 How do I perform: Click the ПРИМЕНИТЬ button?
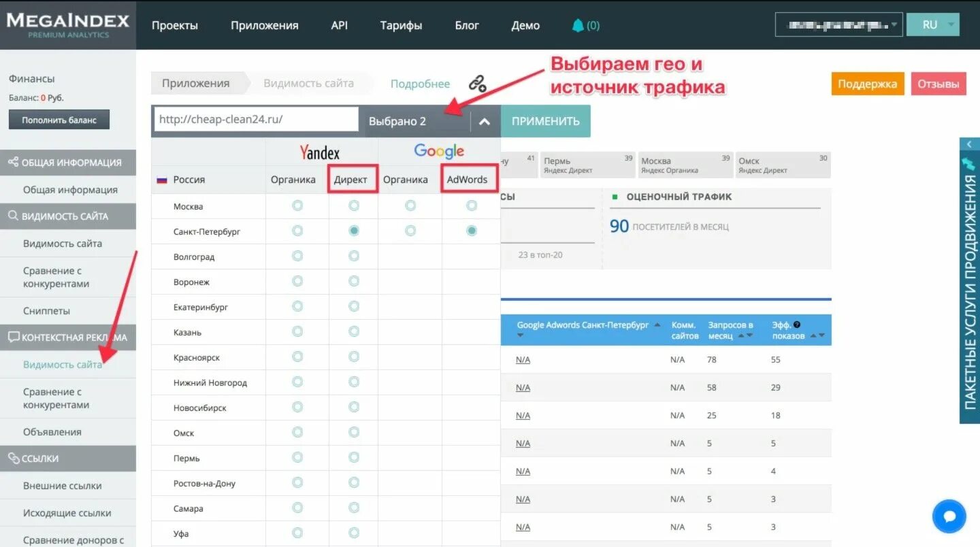[546, 122]
